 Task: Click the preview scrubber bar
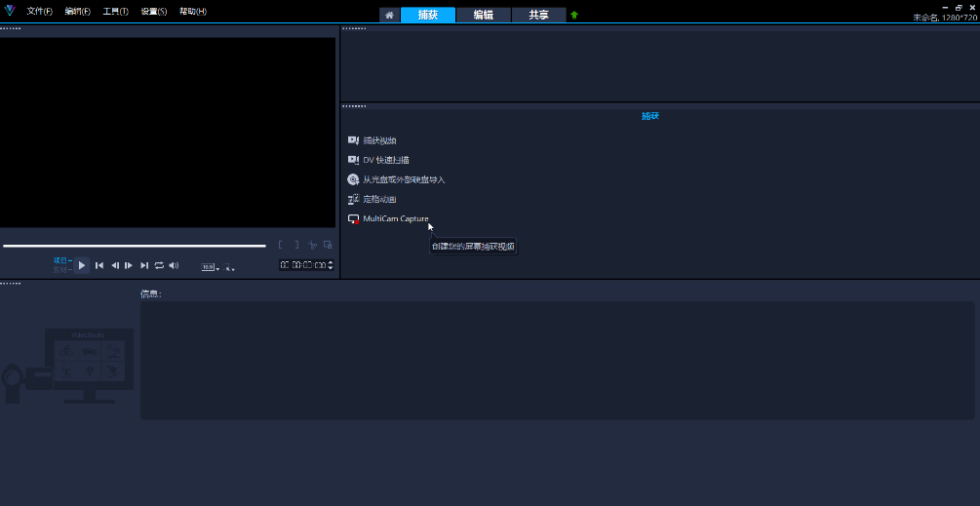[x=135, y=246]
